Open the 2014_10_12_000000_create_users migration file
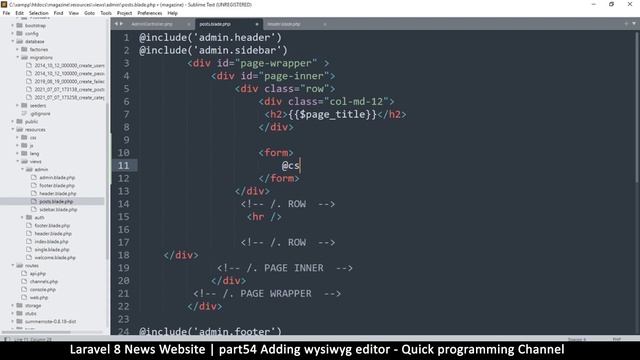The height and width of the screenshot is (360, 640). click(69, 65)
